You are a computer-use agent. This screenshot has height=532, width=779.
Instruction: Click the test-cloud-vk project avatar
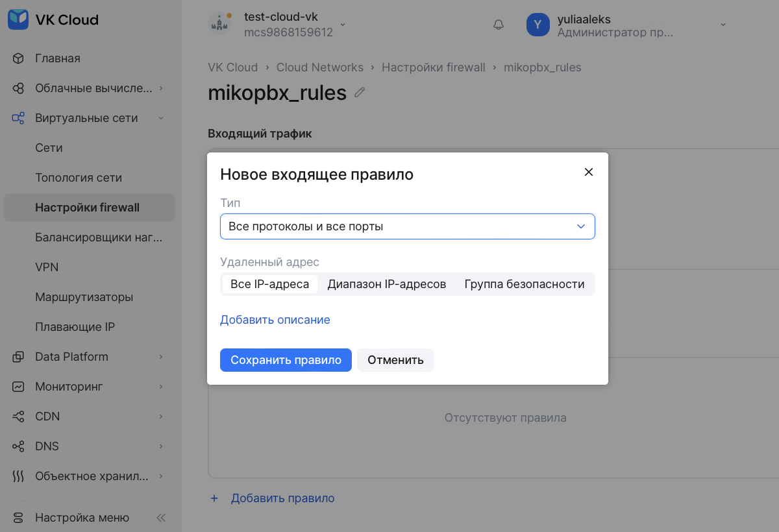tap(220, 24)
